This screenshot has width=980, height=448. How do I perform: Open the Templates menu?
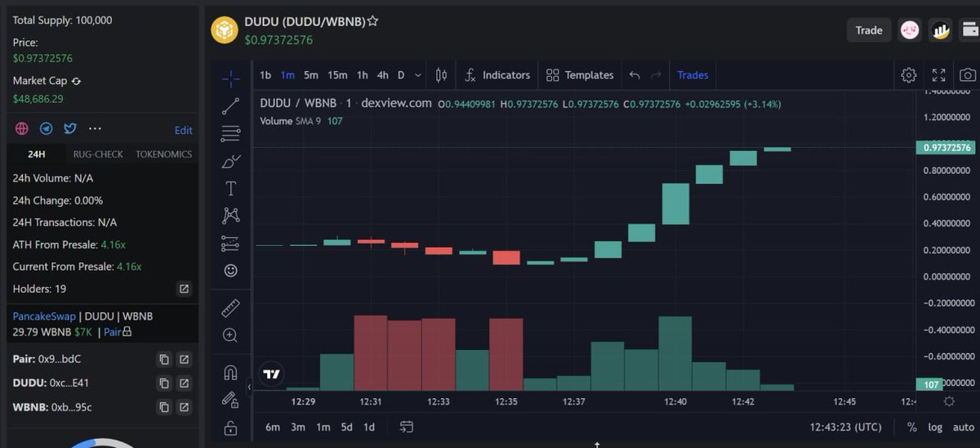580,75
